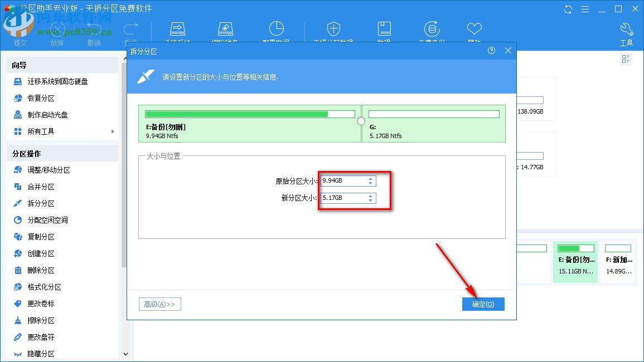This screenshot has height=362, width=644.
Task: Open the hamburger menu in title bar
Action: [584, 9]
